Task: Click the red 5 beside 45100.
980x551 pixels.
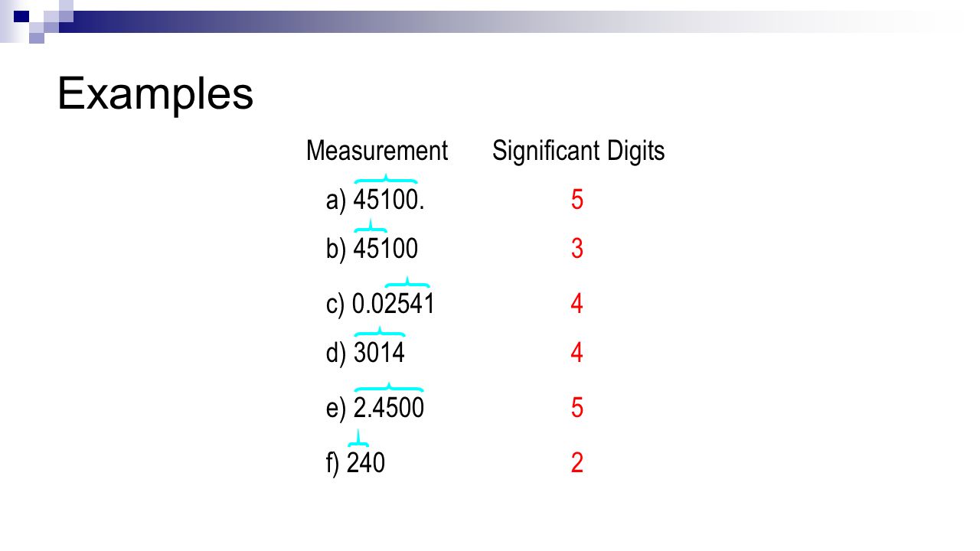Action: tap(577, 201)
